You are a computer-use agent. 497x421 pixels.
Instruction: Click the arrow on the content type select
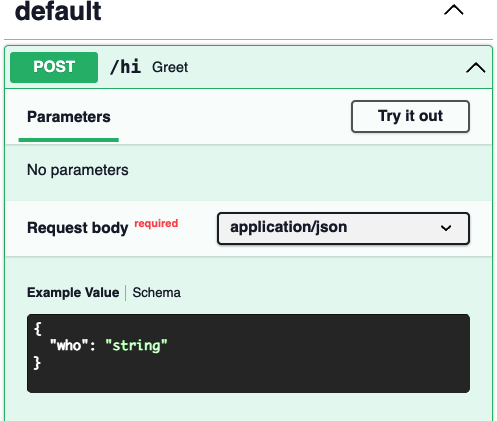[446, 228]
